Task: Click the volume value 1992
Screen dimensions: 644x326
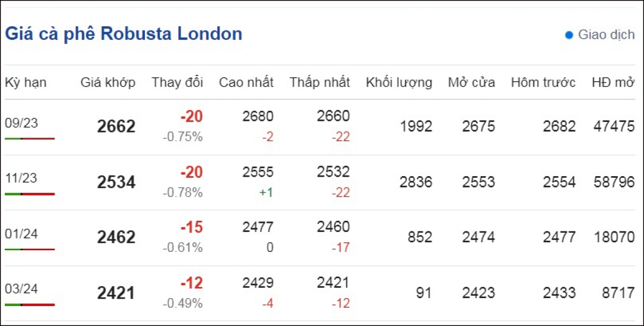Action: (416, 127)
